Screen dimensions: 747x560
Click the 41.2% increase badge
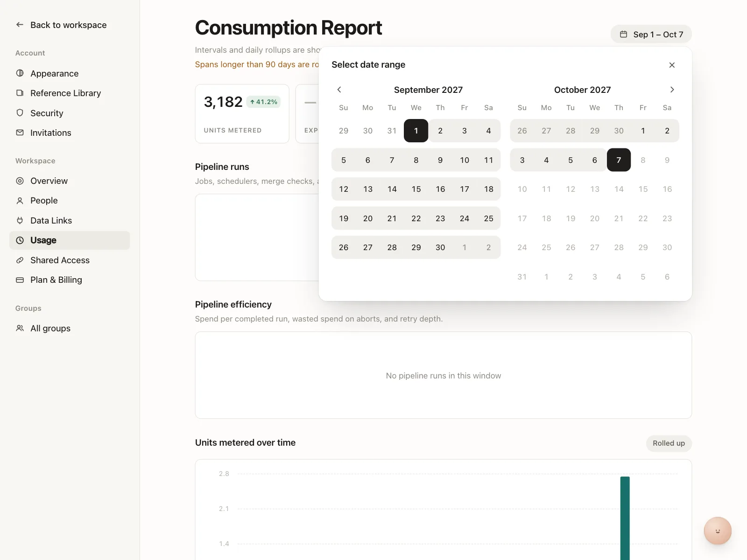click(263, 102)
